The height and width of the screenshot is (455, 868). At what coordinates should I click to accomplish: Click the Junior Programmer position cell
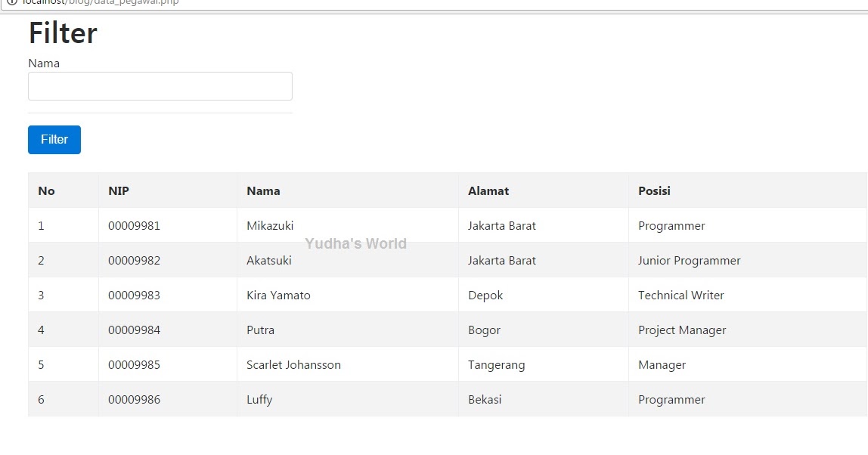689,260
